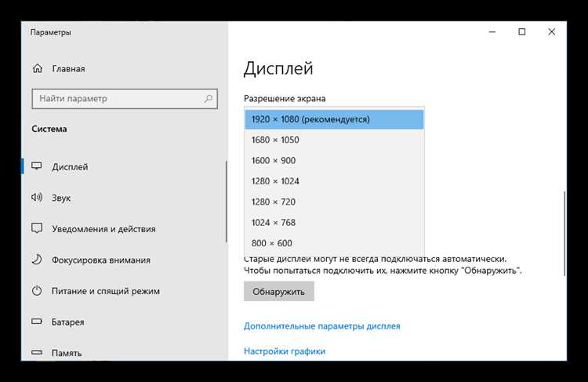Image resolution: width=588 pixels, height=382 pixels.
Task: Go to Фокусировка внимания settings
Action: pos(101,260)
